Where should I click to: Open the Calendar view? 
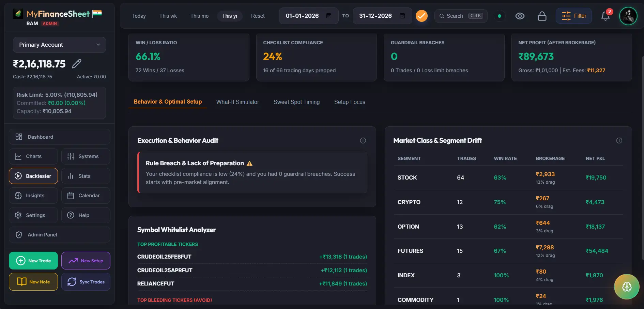[x=86, y=196]
